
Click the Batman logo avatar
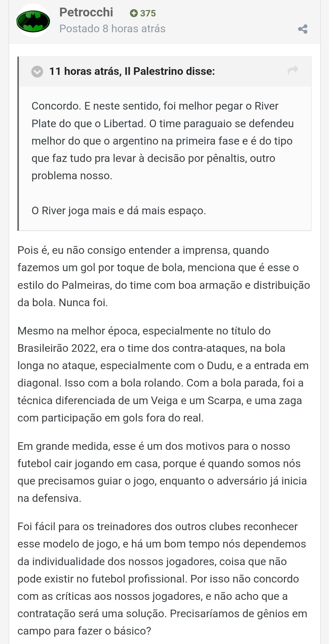tap(33, 21)
